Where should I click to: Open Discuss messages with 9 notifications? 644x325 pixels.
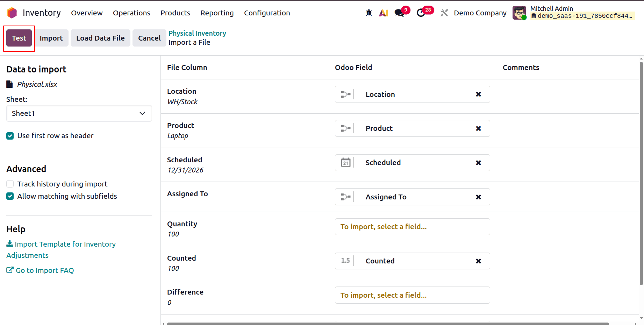point(399,13)
